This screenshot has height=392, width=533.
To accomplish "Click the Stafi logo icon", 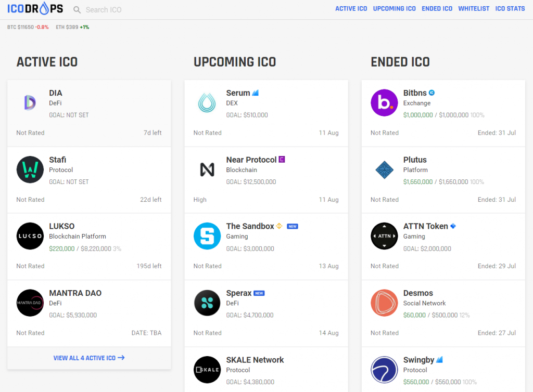I will [x=30, y=169].
